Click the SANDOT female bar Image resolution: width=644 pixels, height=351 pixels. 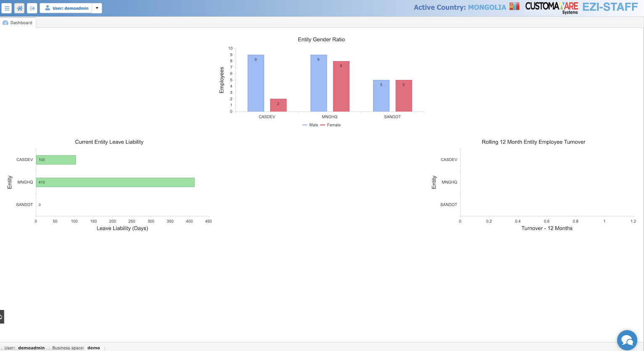pos(404,96)
